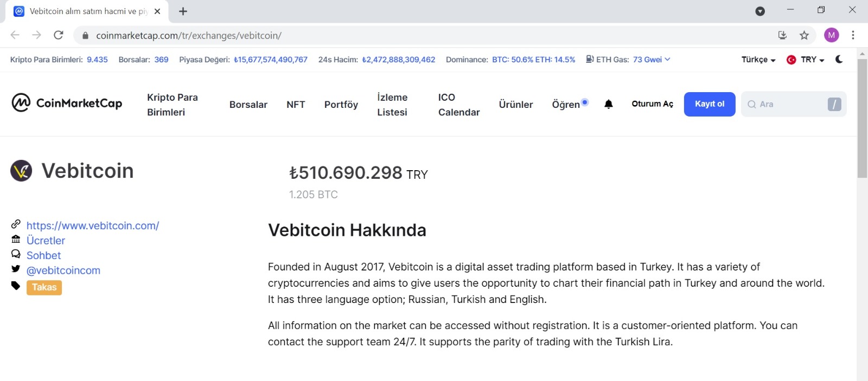Click the install app icon in address bar
Viewport: 868px width, 381px height.
tap(782, 35)
